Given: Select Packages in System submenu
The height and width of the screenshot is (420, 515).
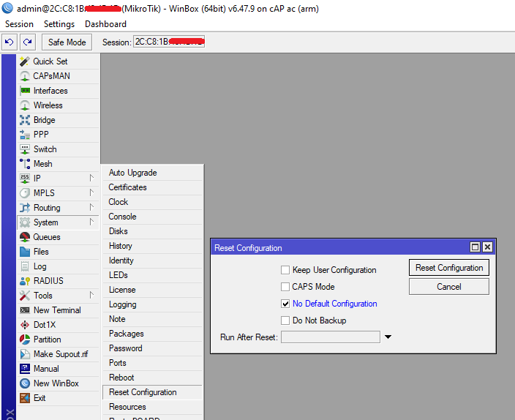Looking at the screenshot, I should point(152,334).
